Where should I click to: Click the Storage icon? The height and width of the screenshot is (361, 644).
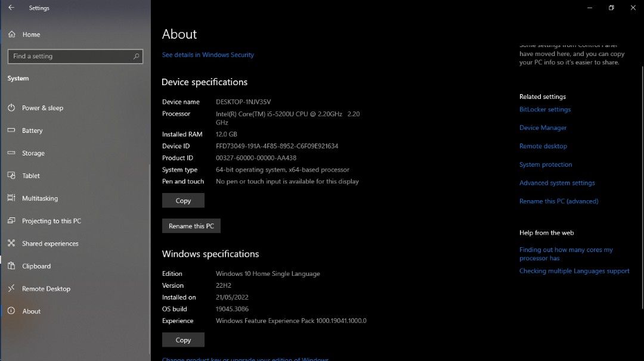click(11, 153)
